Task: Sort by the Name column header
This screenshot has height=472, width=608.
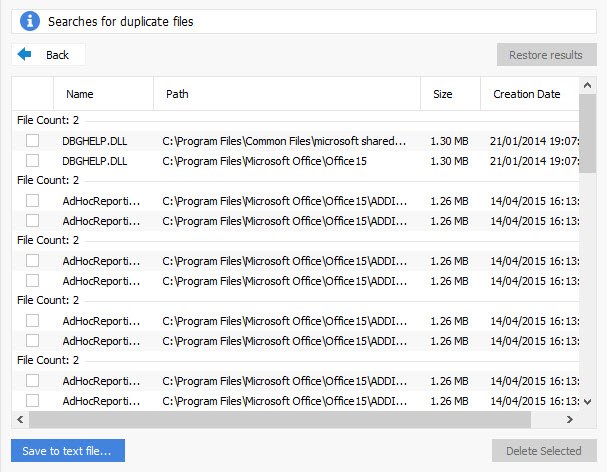Action: tap(80, 94)
